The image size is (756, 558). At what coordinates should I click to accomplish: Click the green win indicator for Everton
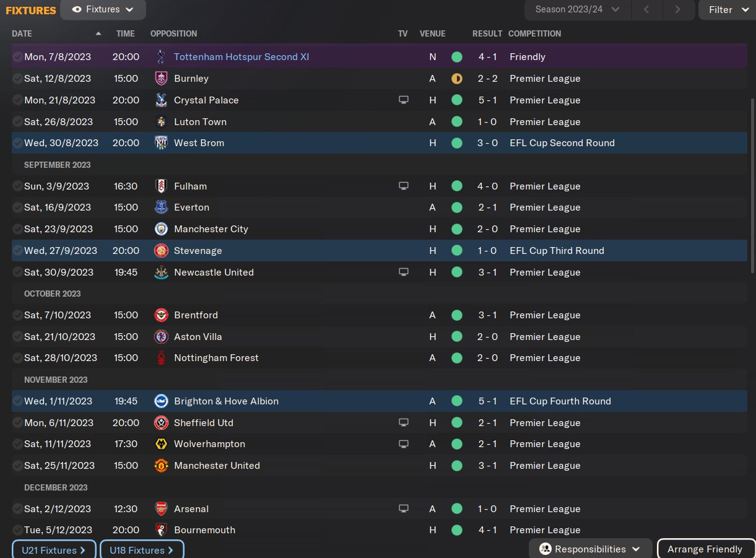pos(457,207)
